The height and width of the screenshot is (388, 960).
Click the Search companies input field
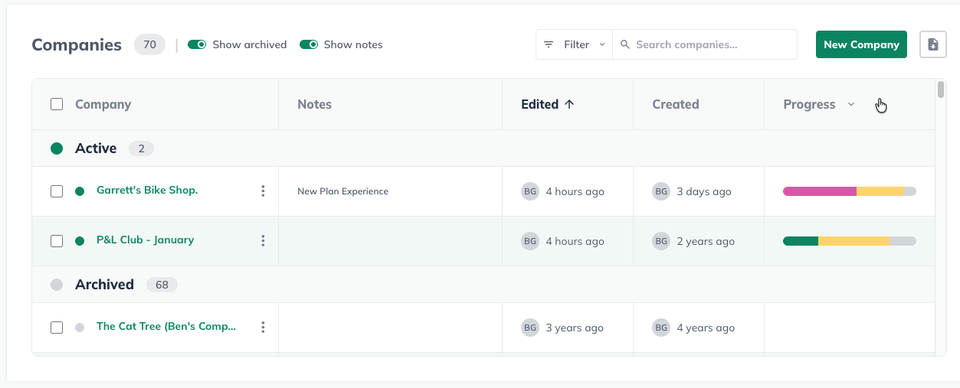point(705,45)
